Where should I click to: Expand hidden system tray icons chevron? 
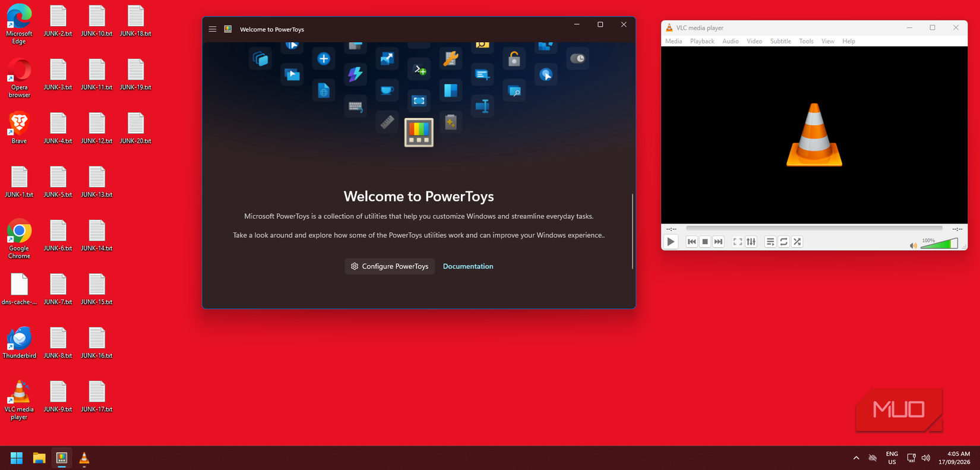[856, 458]
